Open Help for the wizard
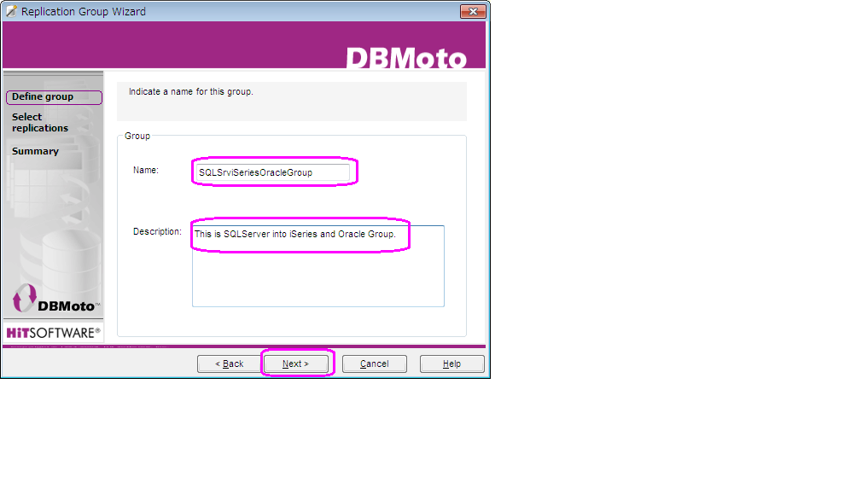This screenshot has height=477, width=868. click(451, 364)
